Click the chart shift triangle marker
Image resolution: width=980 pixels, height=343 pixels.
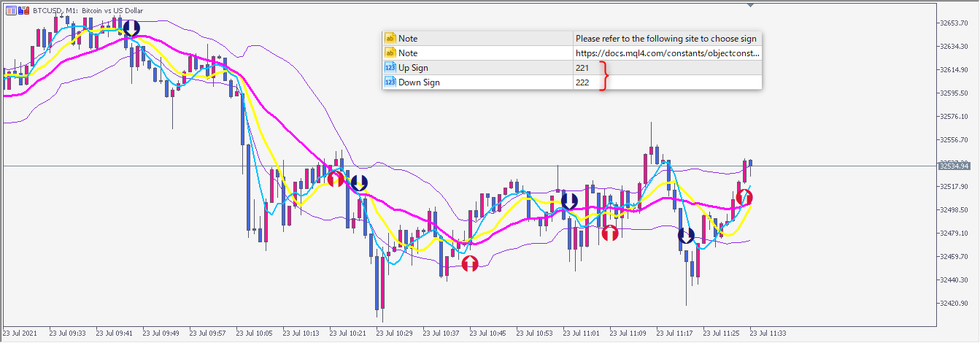pyautogui.click(x=750, y=5)
